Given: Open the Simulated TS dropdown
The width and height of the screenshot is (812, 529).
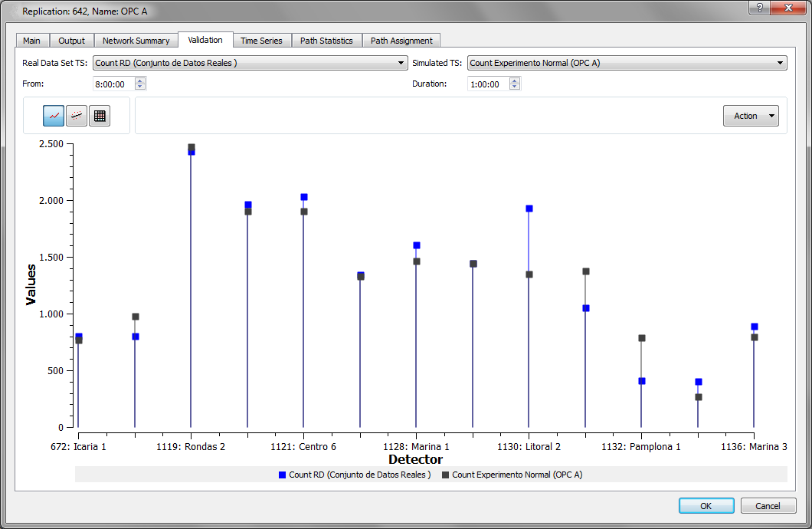Looking at the screenshot, I should click(781, 62).
